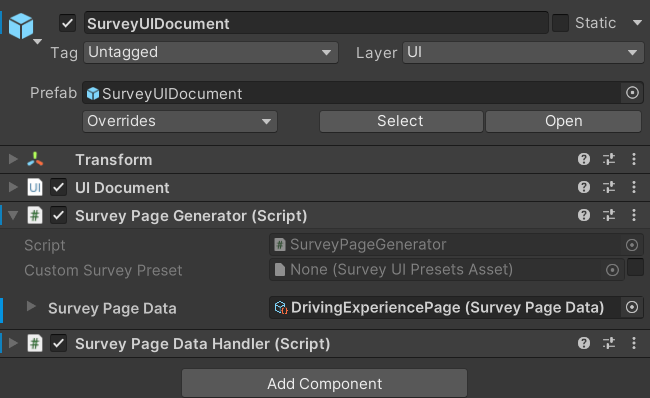Viewport: 650px width, 398px height.
Task: Disable the Survey Page Generator checkbox
Action: coord(58,216)
